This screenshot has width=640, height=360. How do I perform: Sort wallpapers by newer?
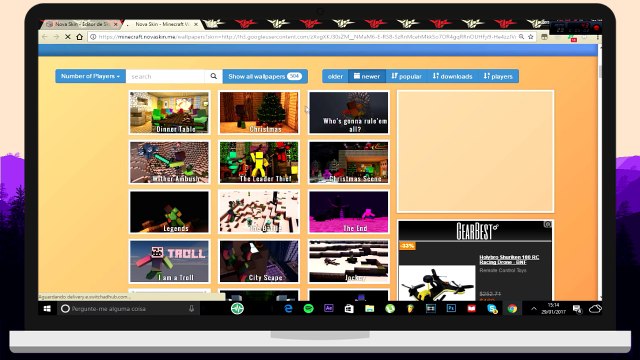point(367,76)
